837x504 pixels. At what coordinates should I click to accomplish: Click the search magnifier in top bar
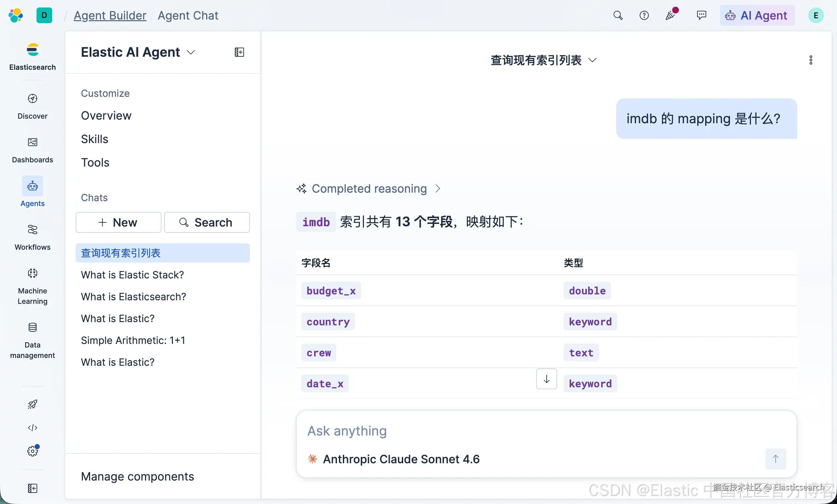click(618, 15)
